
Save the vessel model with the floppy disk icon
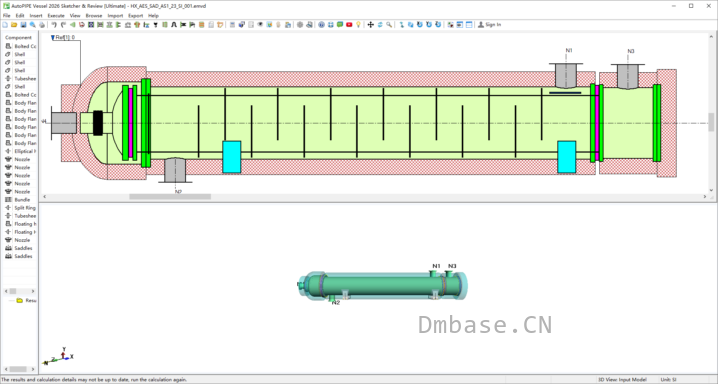(x=23, y=25)
